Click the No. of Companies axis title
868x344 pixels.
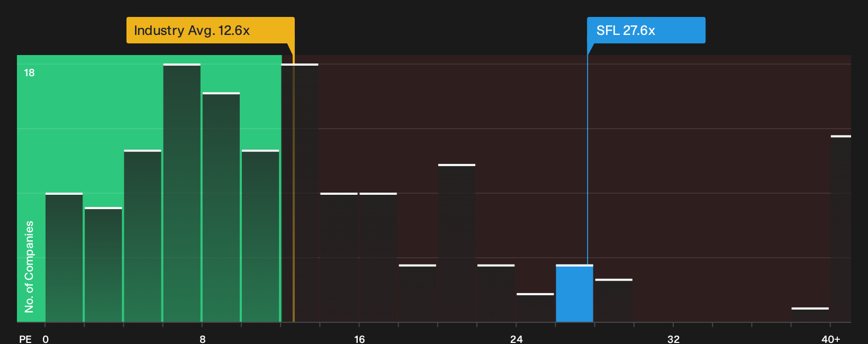[29, 266]
